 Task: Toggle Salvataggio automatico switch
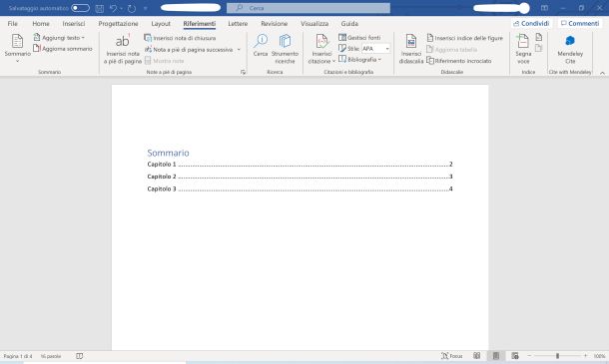[x=81, y=8]
